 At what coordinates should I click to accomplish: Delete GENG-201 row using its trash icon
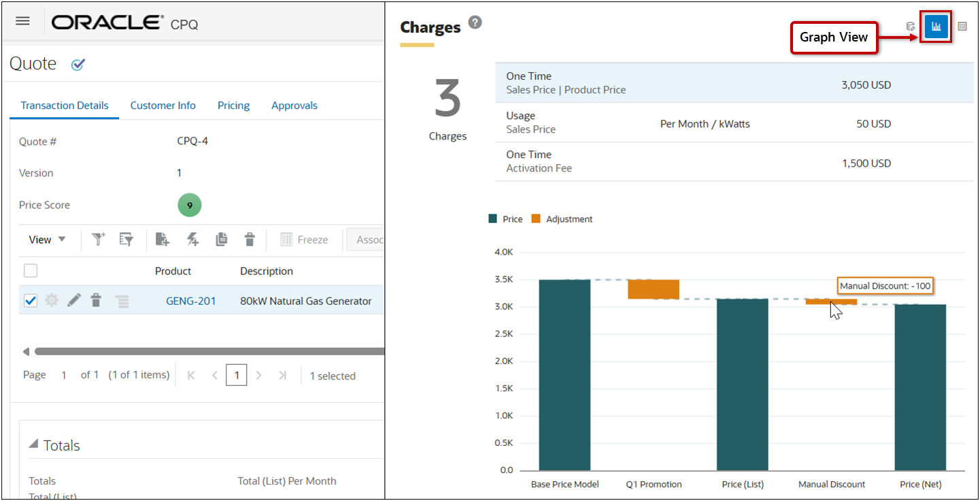pyautogui.click(x=96, y=300)
